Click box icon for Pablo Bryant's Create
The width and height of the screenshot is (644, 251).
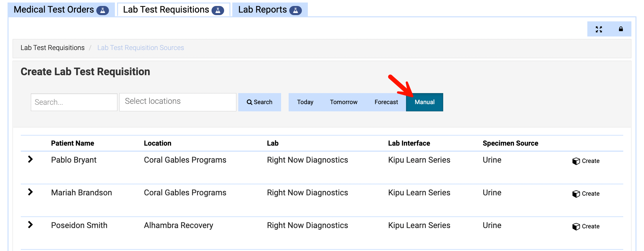576,161
